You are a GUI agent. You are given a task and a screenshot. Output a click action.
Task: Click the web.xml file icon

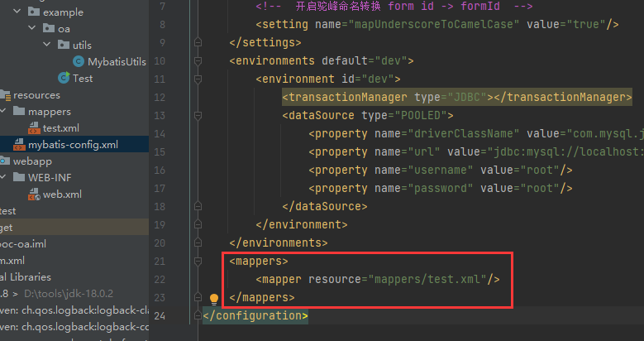33,195
